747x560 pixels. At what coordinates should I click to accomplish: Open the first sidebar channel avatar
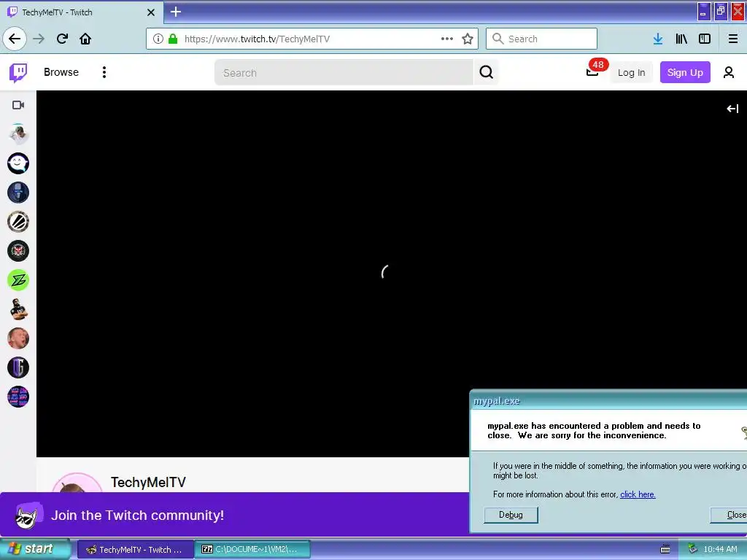[18, 134]
